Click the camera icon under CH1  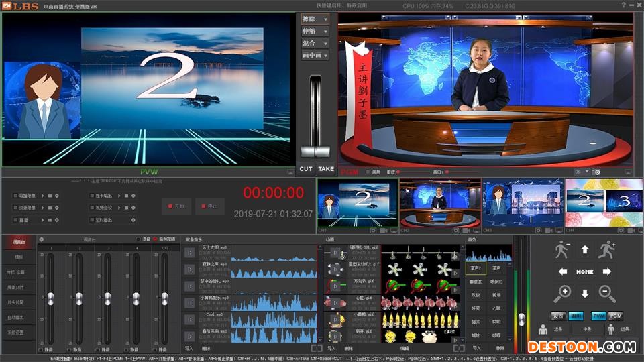click(x=382, y=231)
